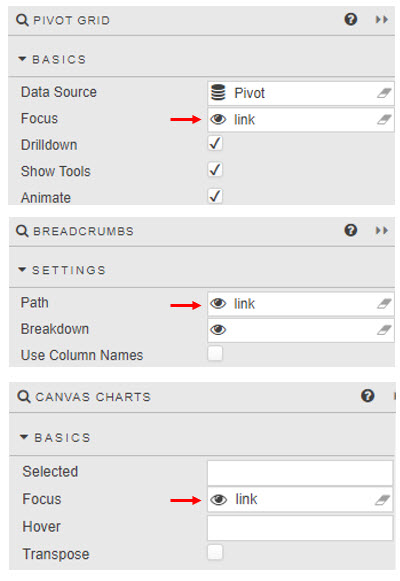
Task: Click the search icon beside Canvas Charts
Action: click(x=24, y=396)
